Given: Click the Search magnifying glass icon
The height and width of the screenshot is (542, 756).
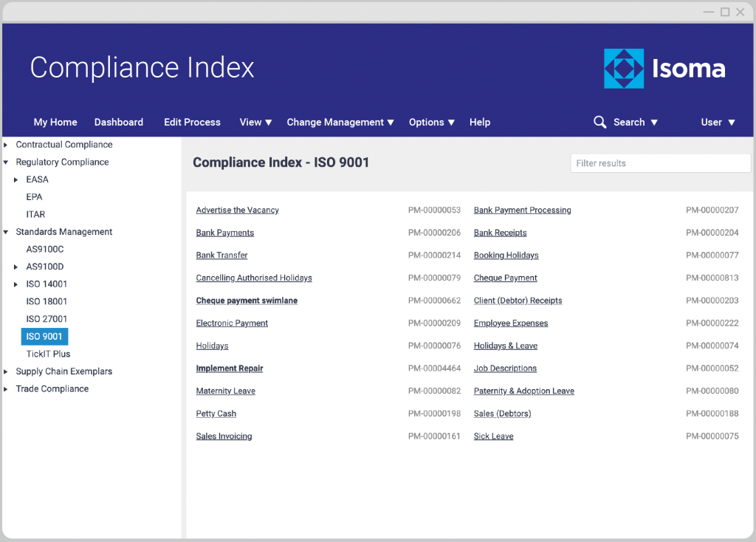Looking at the screenshot, I should point(599,122).
